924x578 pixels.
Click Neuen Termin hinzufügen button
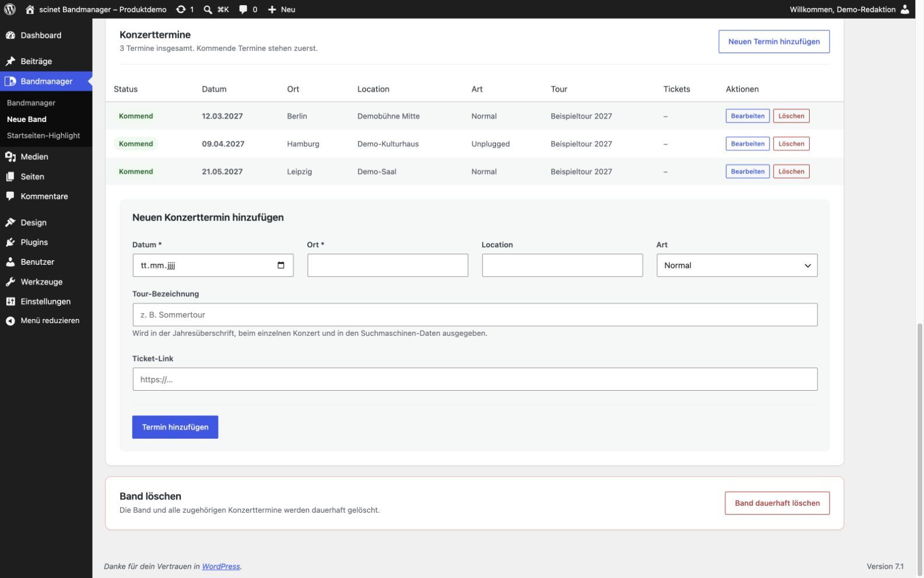(774, 41)
